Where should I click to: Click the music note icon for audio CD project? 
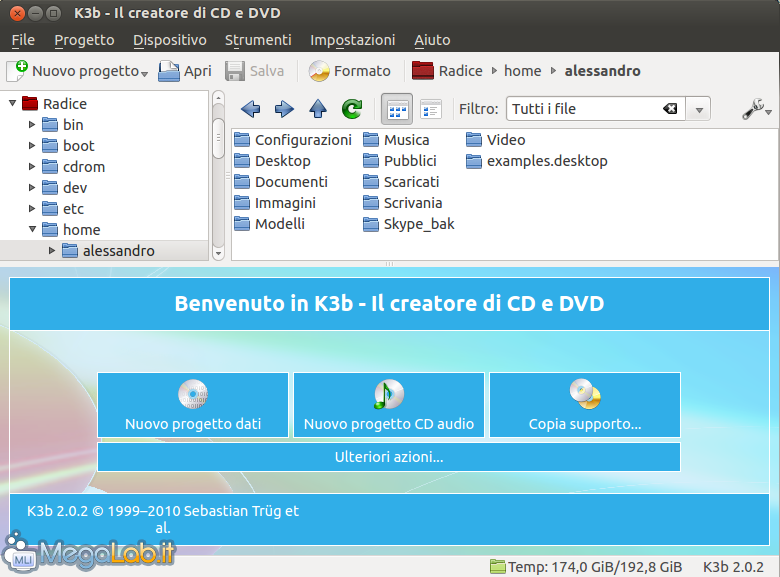click(x=389, y=393)
